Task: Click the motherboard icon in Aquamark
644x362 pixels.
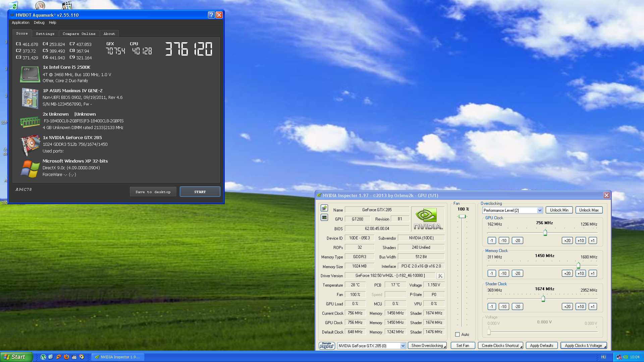Action: coord(30,98)
